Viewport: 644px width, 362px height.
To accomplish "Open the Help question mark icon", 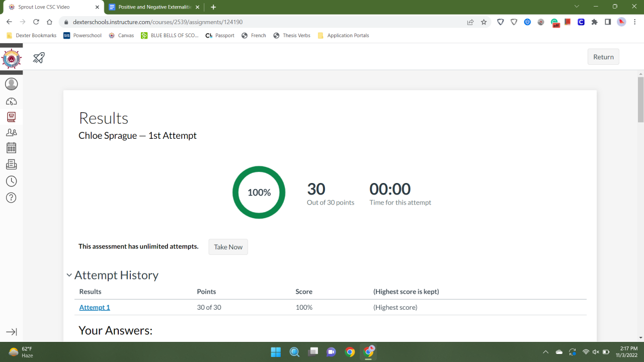I will [11, 198].
